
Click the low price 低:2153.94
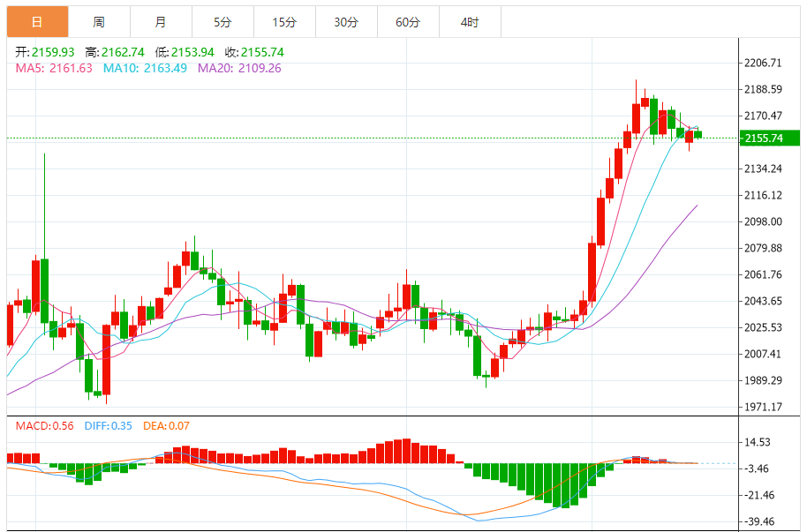click(x=185, y=52)
